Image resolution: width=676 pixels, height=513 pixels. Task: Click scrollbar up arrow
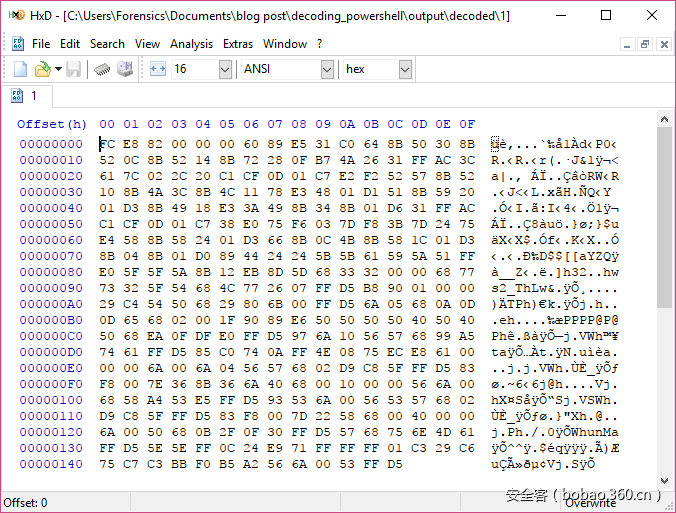pyautogui.click(x=664, y=119)
